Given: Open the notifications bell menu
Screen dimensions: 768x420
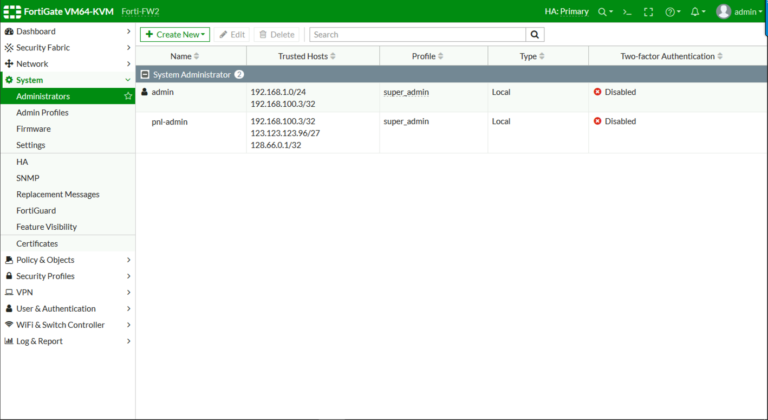Looking at the screenshot, I should [697, 12].
